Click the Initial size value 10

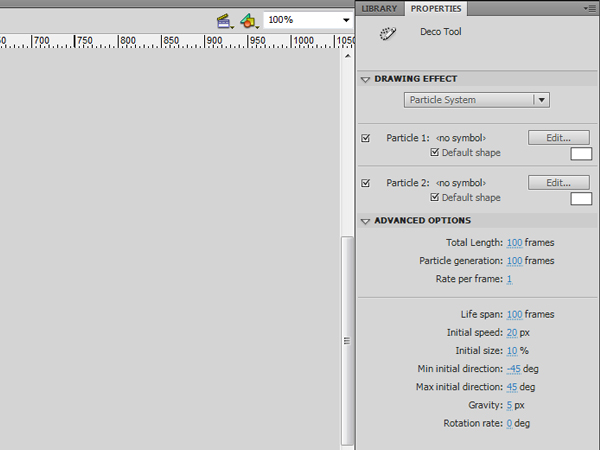click(x=512, y=351)
